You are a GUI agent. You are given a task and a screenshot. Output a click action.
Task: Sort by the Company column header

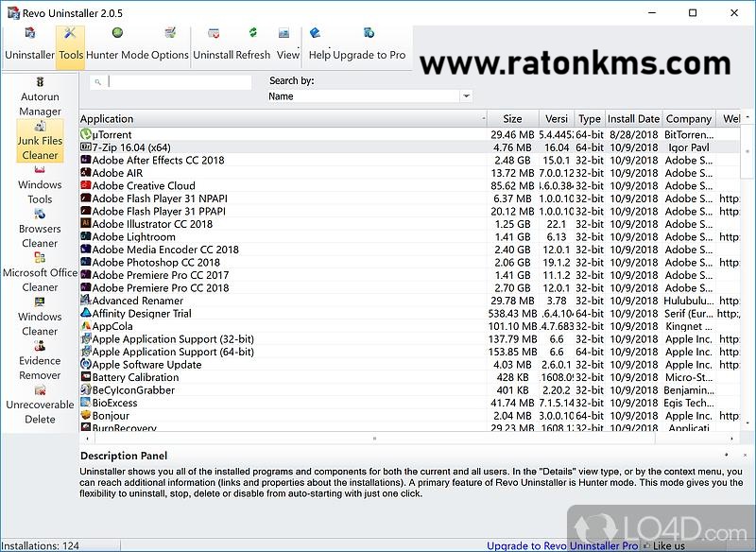click(689, 118)
